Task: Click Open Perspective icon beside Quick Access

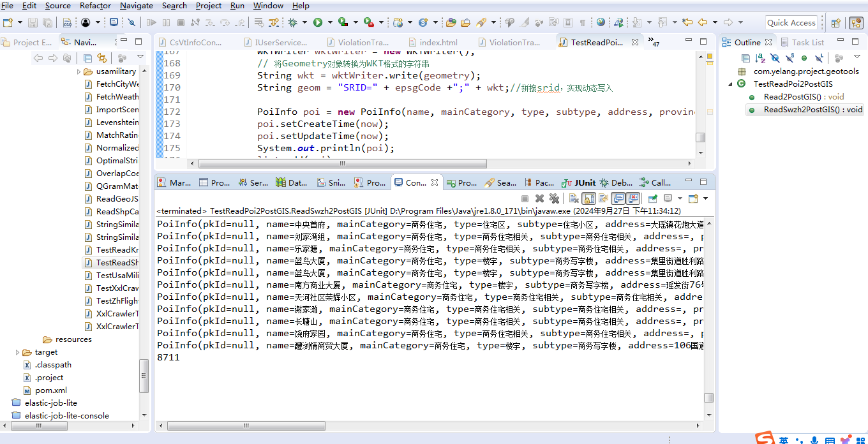Action: pyautogui.click(x=835, y=22)
